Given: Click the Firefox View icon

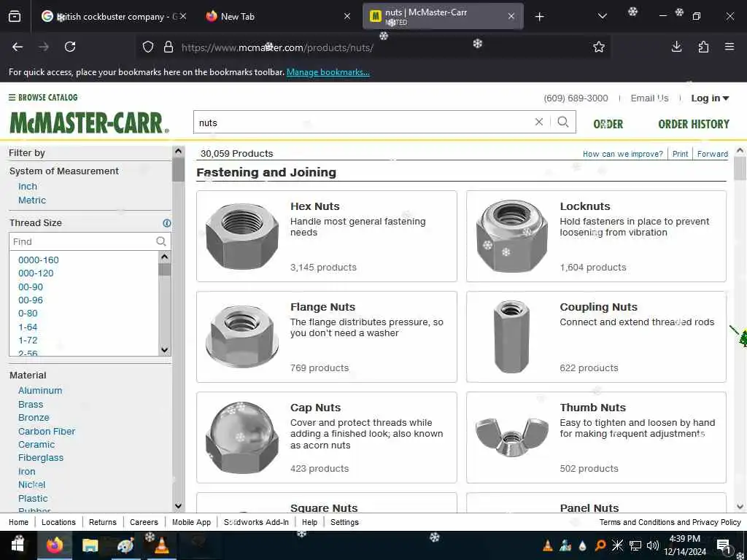Looking at the screenshot, I should pyautogui.click(x=15, y=17).
